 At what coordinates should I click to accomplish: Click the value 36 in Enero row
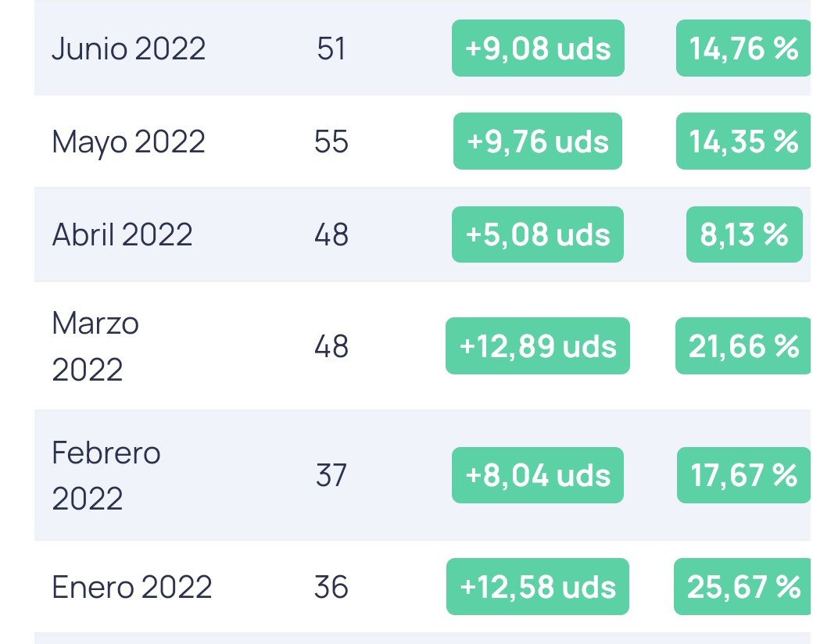point(331,587)
